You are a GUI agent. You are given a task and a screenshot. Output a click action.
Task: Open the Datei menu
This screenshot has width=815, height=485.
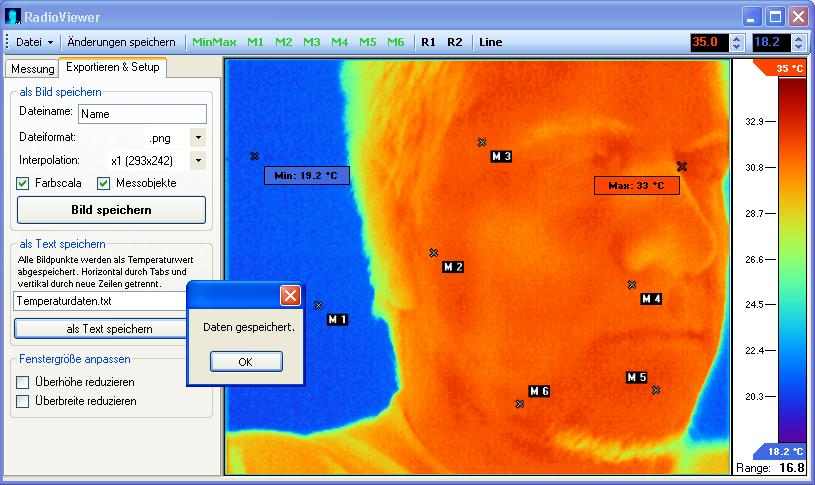(34, 42)
